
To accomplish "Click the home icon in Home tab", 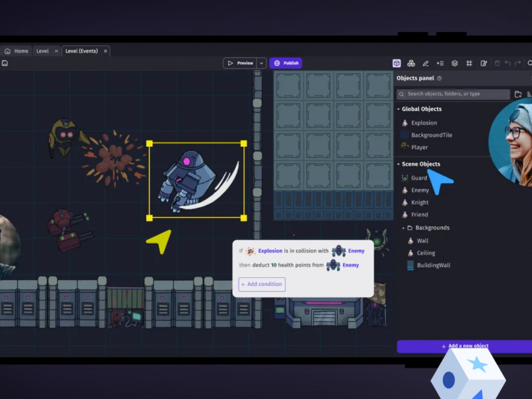I will 7,51.
